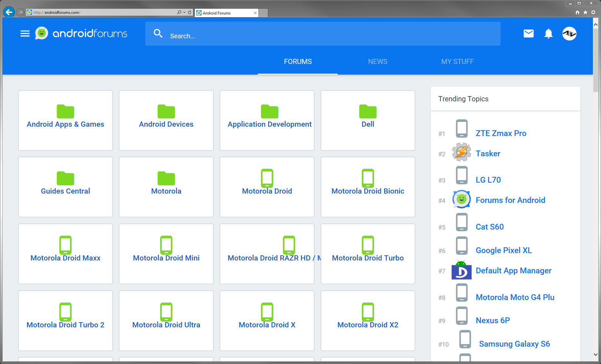Viewport: 601px width, 364px height.
Task: Click the Tasker app icon
Action: pyautogui.click(x=461, y=152)
